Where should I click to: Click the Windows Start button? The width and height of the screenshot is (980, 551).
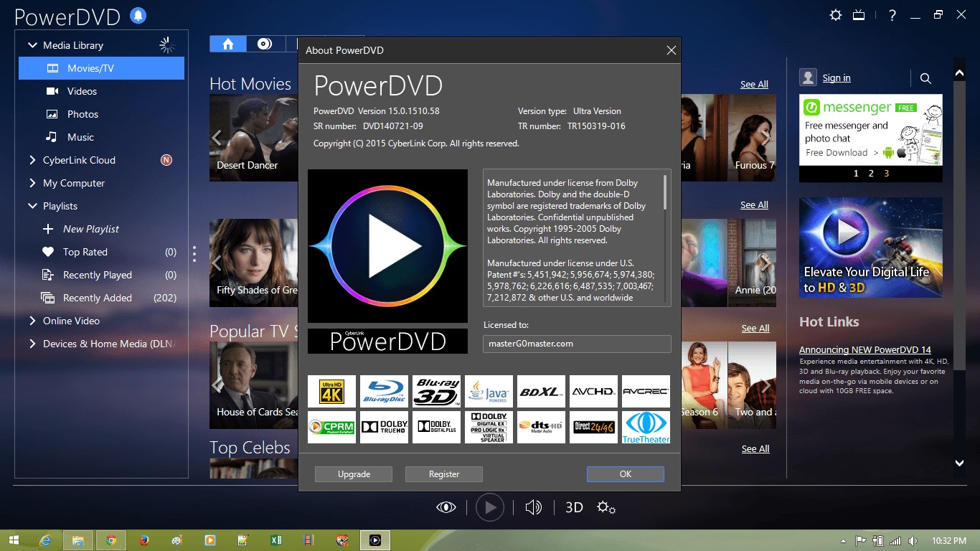(14, 540)
